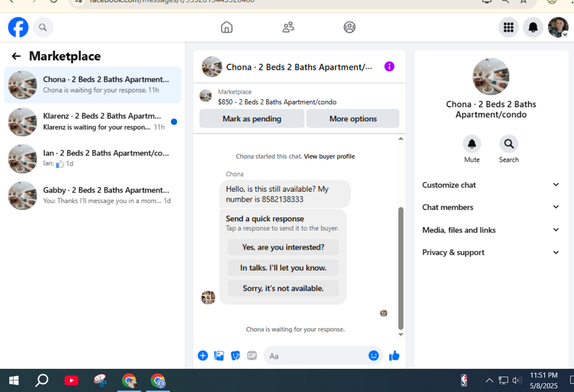This screenshot has height=392, width=574.
Task: Open the Friends icon in top bar
Action: click(288, 27)
